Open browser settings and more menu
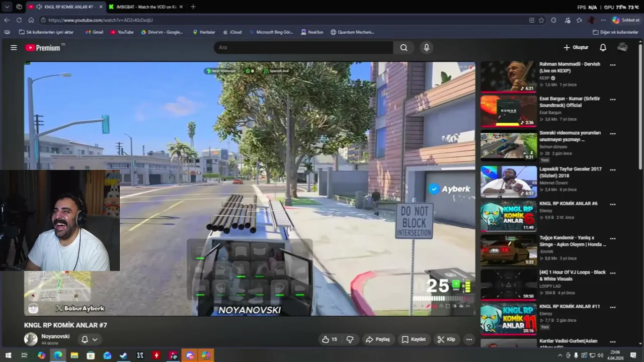The image size is (644, 362). point(603,20)
